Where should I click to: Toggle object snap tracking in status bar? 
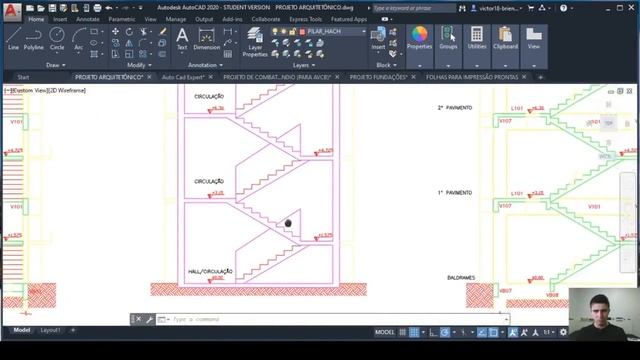coord(482,332)
